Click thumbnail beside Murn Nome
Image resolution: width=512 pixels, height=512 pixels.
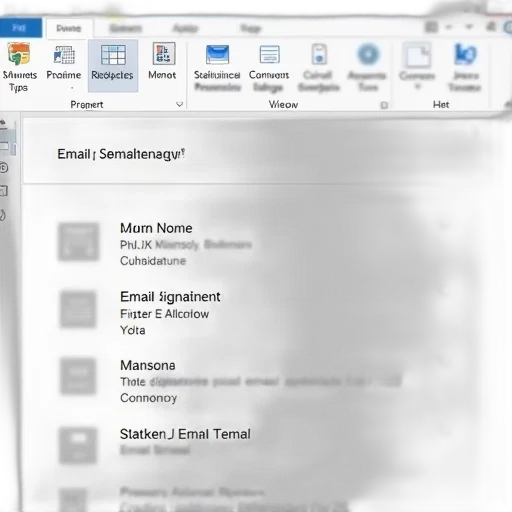point(79,242)
